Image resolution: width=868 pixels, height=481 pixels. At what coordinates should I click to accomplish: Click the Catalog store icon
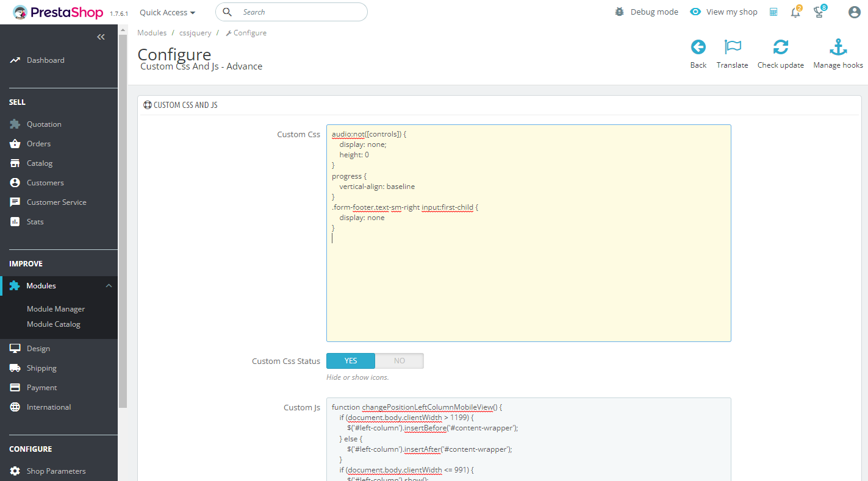(x=15, y=163)
